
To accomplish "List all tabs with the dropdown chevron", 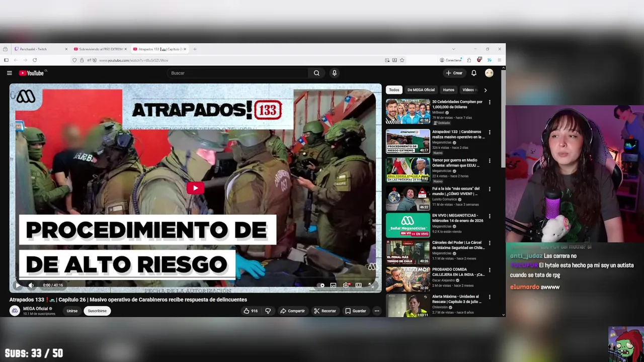I will click(x=453, y=49).
